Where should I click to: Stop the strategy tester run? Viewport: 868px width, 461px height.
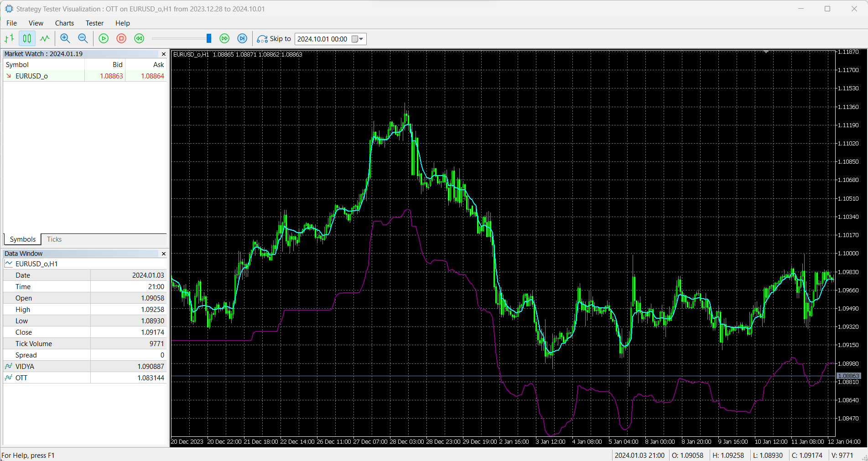(x=121, y=39)
